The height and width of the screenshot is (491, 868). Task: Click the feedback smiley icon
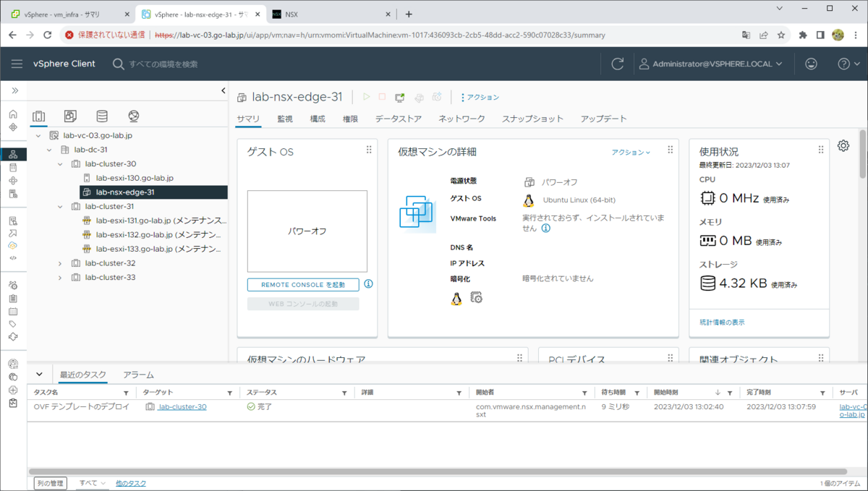point(811,64)
